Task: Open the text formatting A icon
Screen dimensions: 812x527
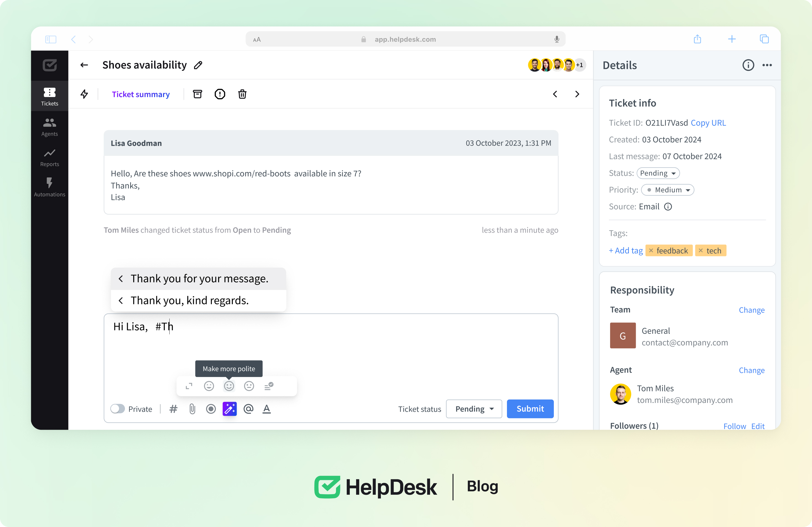Action: [x=266, y=409]
